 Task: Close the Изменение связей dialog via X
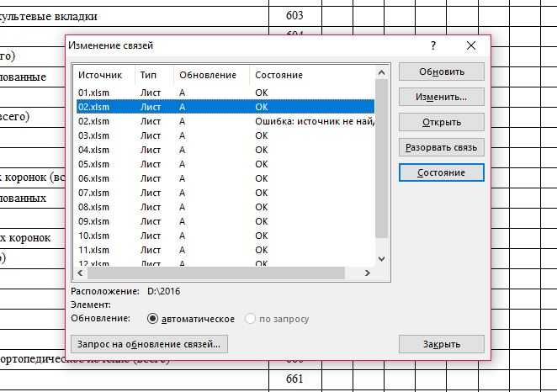pos(471,45)
